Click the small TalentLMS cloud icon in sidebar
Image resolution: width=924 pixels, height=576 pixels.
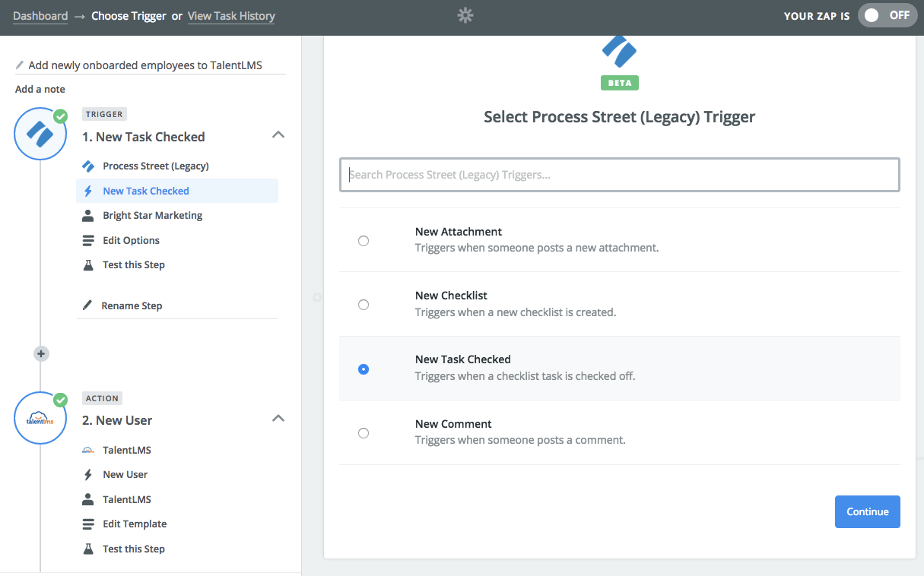click(x=88, y=450)
